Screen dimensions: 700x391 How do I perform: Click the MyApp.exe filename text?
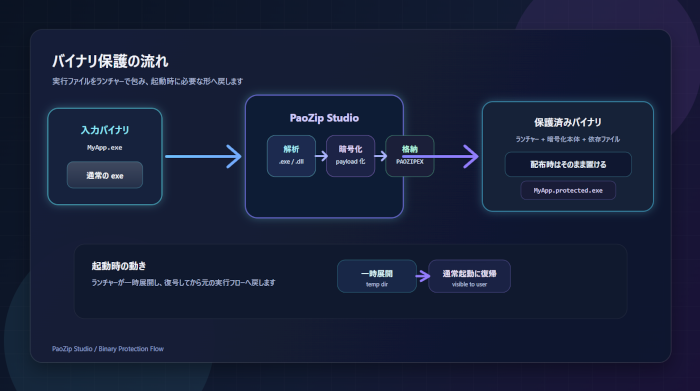pyautogui.click(x=104, y=148)
